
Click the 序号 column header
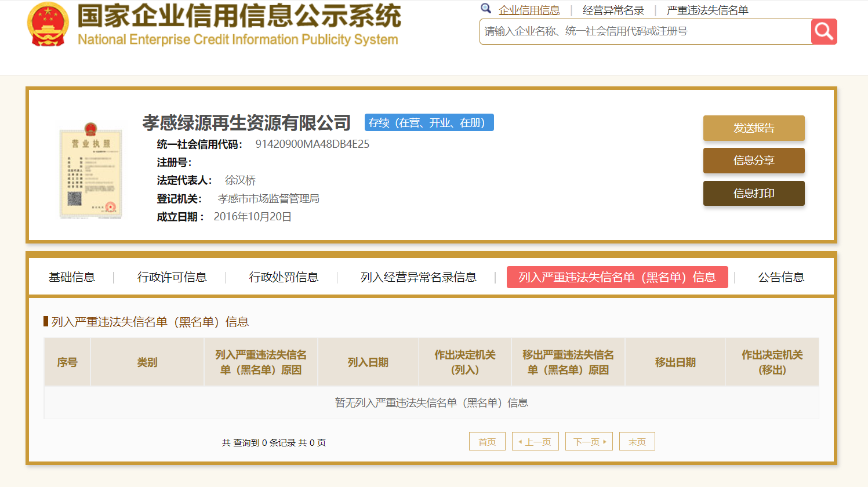[x=67, y=362]
